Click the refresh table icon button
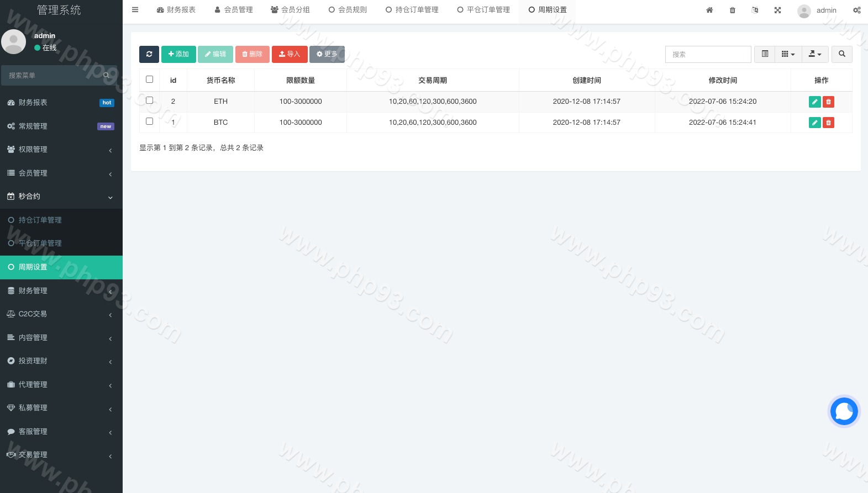This screenshot has height=493, width=868. pyautogui.click(x=149, y=54)
